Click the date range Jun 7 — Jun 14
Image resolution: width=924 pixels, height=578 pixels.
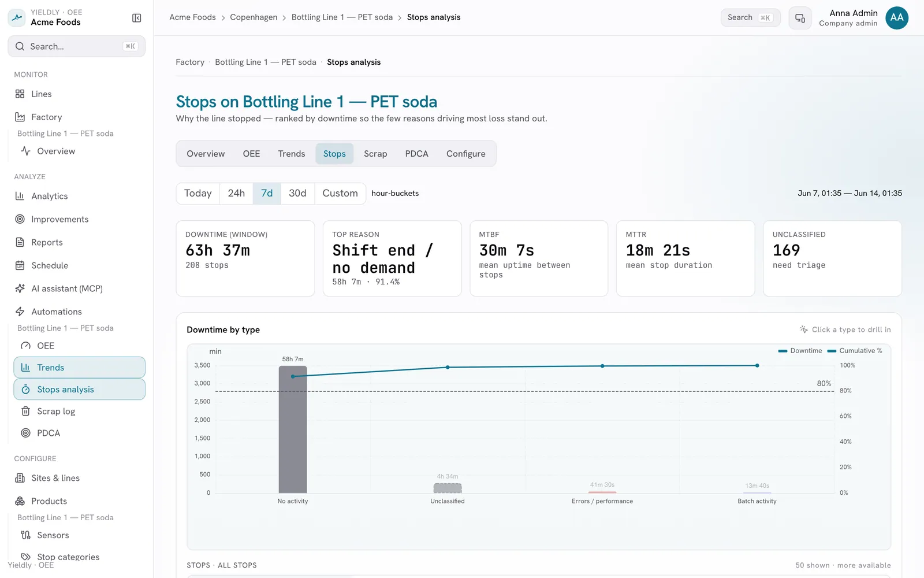pyautogui.click(x=850, y=194)
